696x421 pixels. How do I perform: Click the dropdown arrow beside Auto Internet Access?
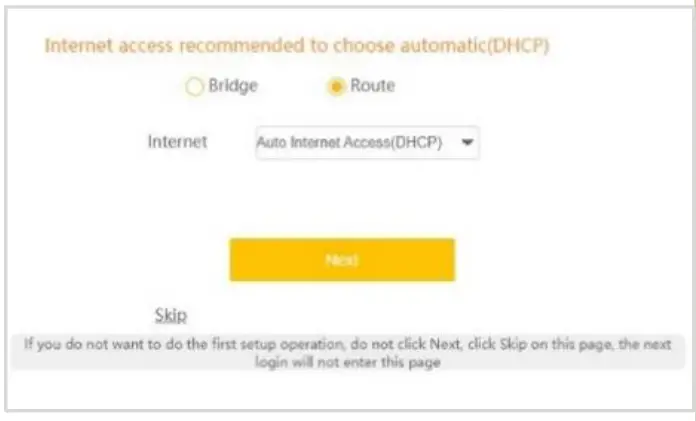point(466,142)
